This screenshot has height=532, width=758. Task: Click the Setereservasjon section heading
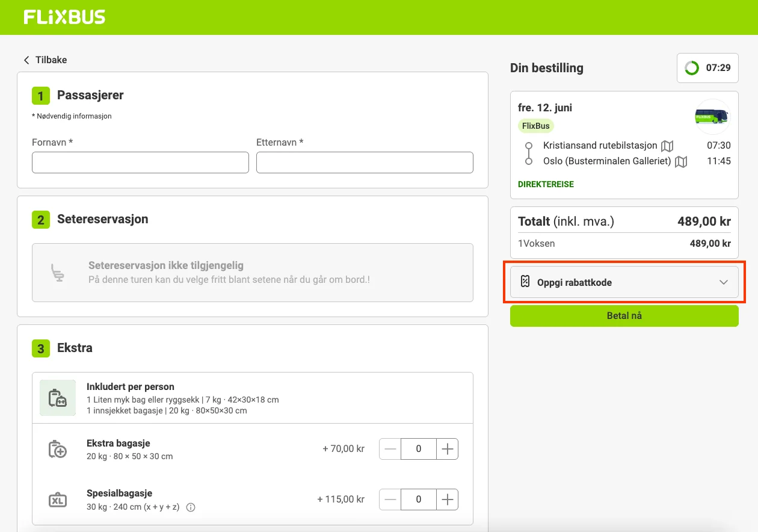[x=102, y=219]
